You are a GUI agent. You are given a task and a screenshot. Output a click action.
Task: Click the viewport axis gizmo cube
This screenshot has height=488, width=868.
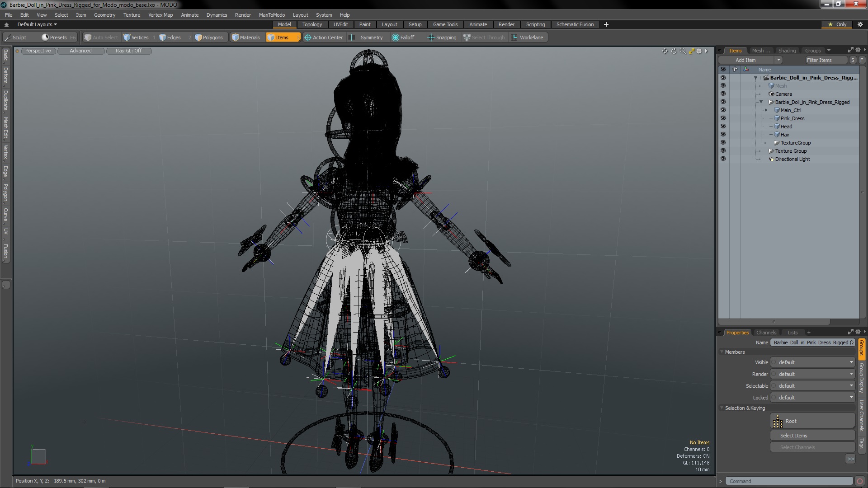pos(38,456)
